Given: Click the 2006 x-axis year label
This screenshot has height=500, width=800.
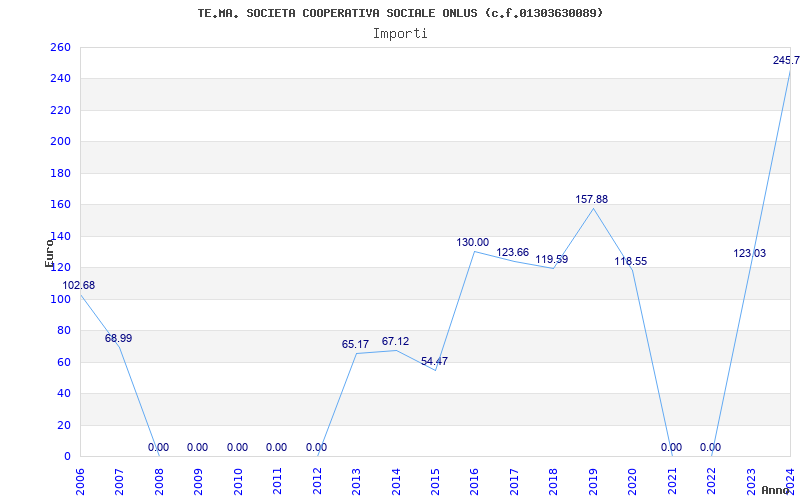Looking at the screenshot, I should click(x=80, y=478).
